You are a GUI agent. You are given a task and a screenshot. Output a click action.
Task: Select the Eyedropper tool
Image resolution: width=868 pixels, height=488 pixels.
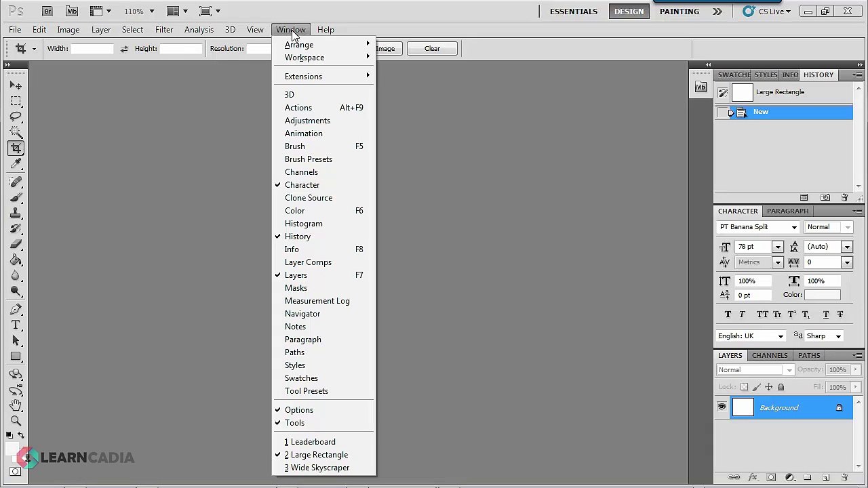16,163
